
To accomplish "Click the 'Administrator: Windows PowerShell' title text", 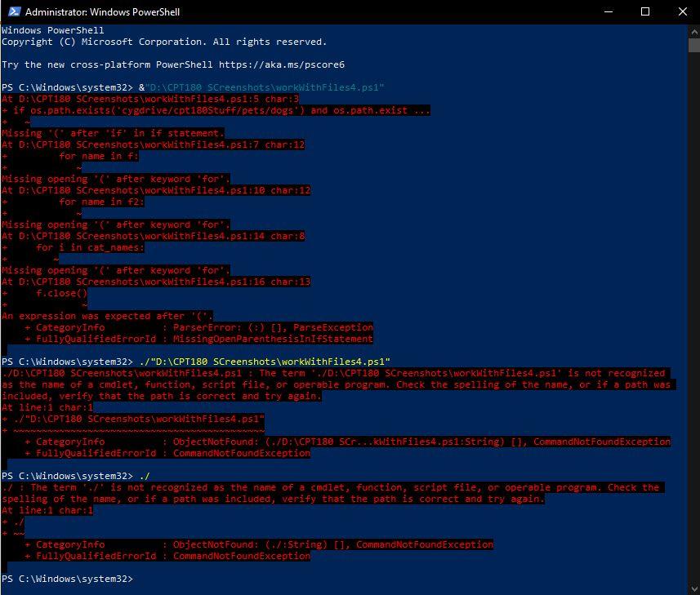I will coord(102,12).
